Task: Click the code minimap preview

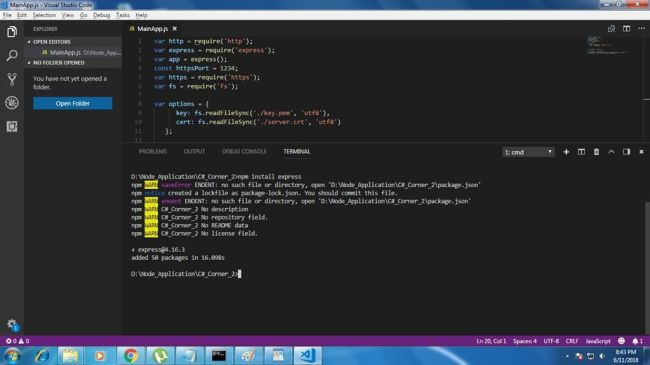Action: pos(608,45)
